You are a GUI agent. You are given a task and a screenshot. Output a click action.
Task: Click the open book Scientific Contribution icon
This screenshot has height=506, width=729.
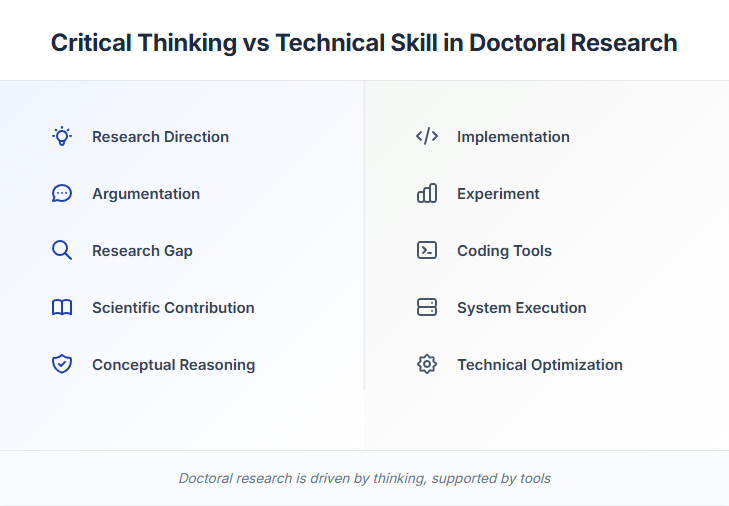pyautogui.click(x=62, y=308)
